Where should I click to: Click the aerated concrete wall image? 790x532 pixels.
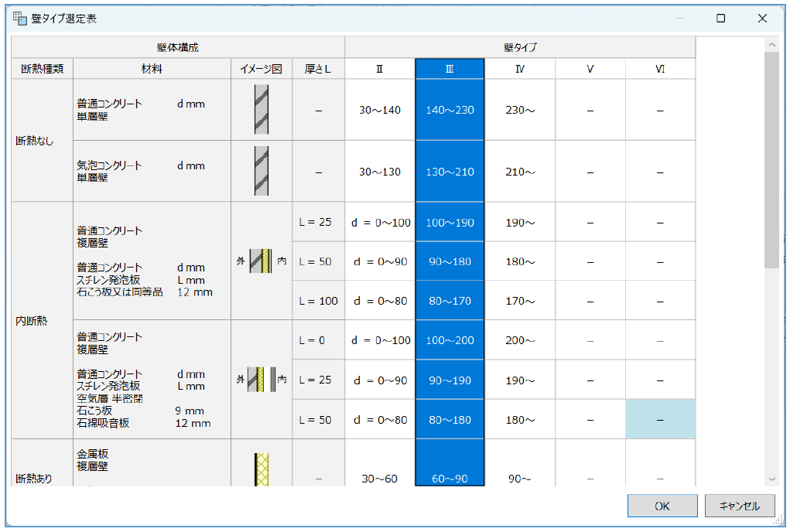262,171
